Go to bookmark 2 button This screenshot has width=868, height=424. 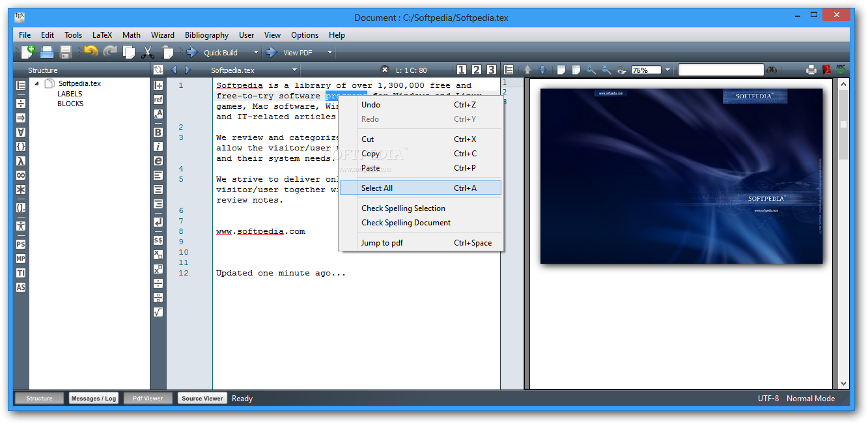(x=477, y=70)
